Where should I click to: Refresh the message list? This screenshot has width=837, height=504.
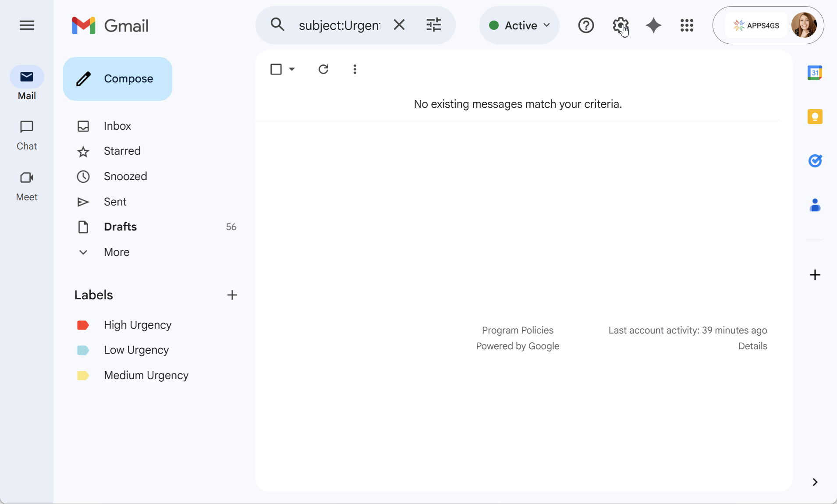pos(323,69)
